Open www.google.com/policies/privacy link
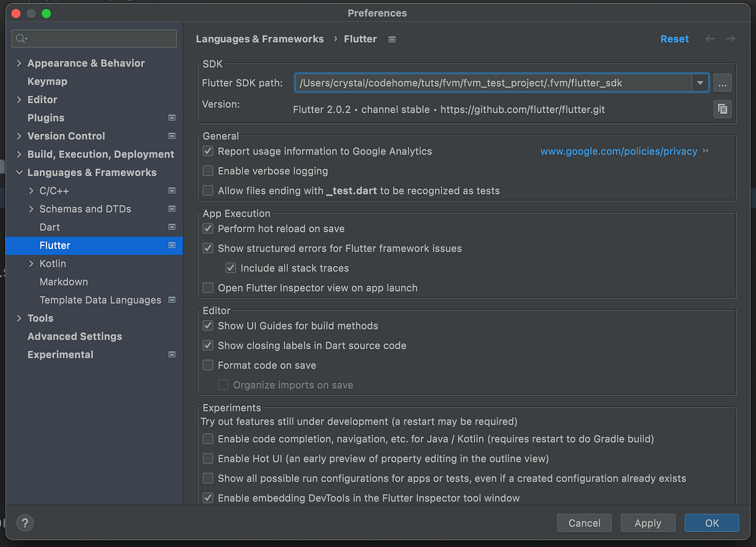This screenshot has height=547, width=756. point(619,151)
